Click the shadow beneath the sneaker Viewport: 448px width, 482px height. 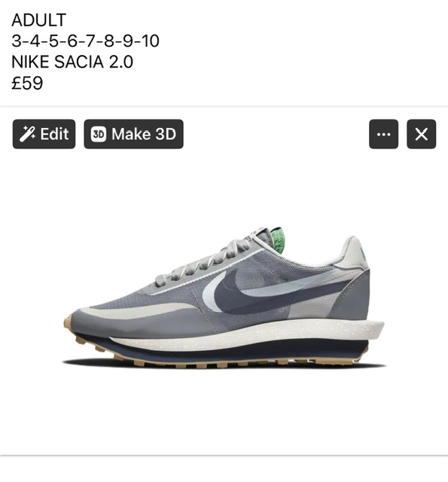click(224, 367)
